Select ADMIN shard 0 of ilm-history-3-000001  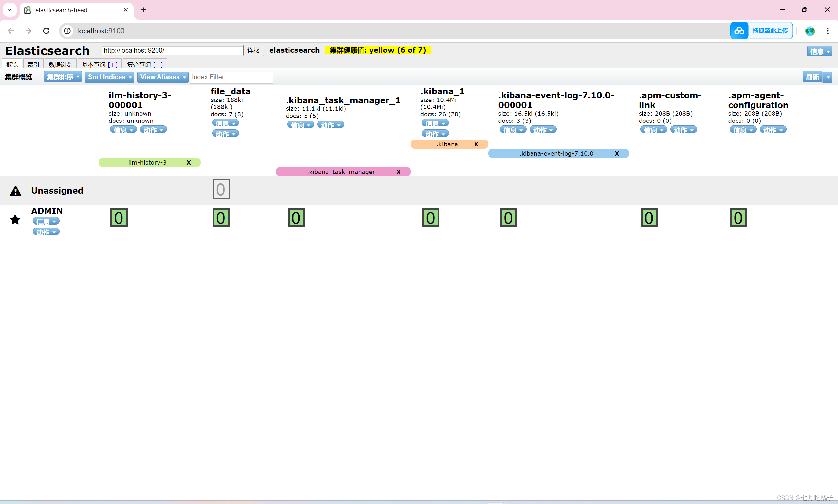[119, 217]
